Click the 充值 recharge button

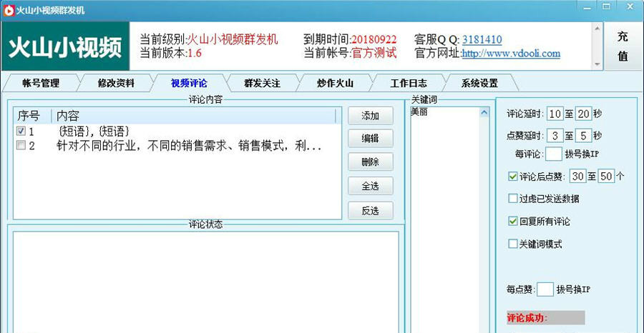623,46
